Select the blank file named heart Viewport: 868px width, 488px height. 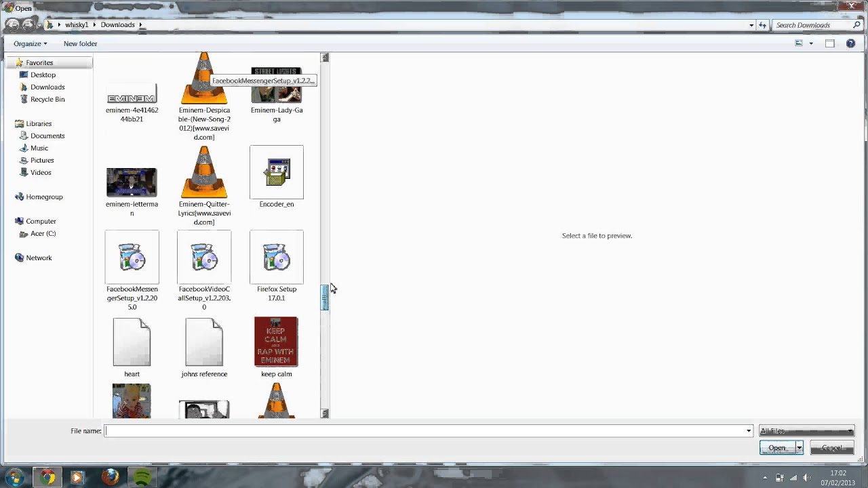132,348
